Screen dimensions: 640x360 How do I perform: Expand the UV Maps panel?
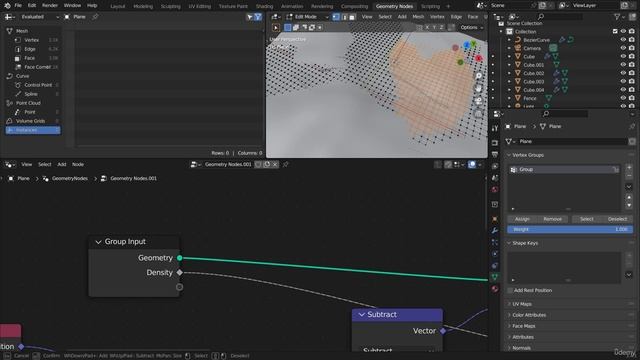509,304
